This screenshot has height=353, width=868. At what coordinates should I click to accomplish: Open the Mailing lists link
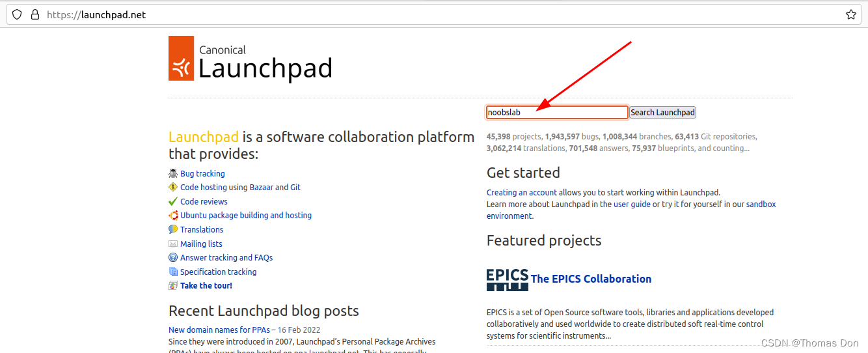tap(201, 244)
